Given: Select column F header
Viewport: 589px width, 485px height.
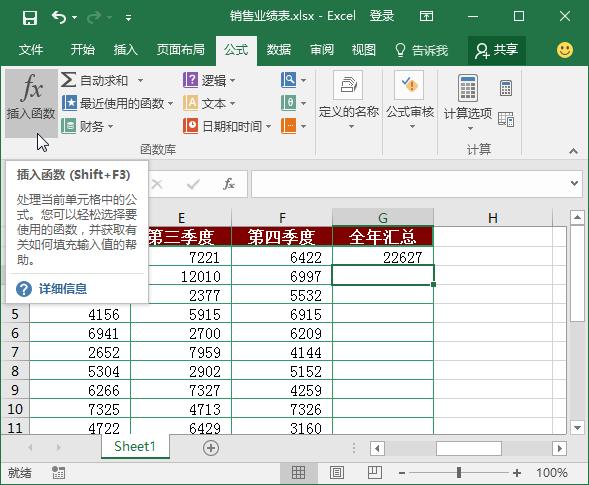Looking at the screenshot, I should pos(282,217).
